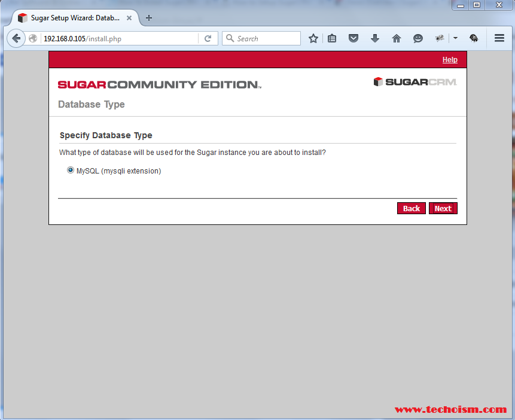Minimize the browser window
Image resolution: width=515 pixels, height=420 pixels.
pyautogui.click(x=461, y=5)
